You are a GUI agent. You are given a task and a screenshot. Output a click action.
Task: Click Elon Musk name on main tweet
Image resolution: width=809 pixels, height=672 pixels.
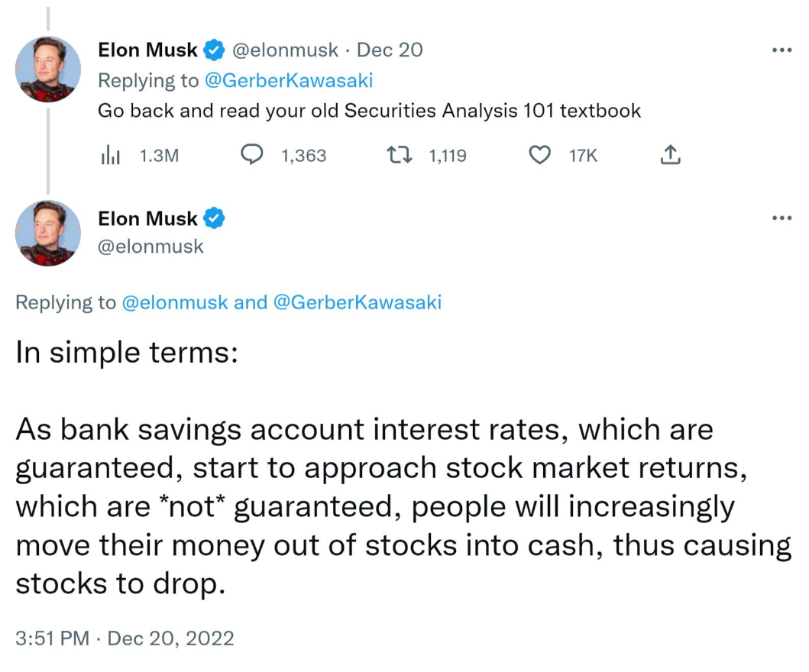tap(147, 218)
